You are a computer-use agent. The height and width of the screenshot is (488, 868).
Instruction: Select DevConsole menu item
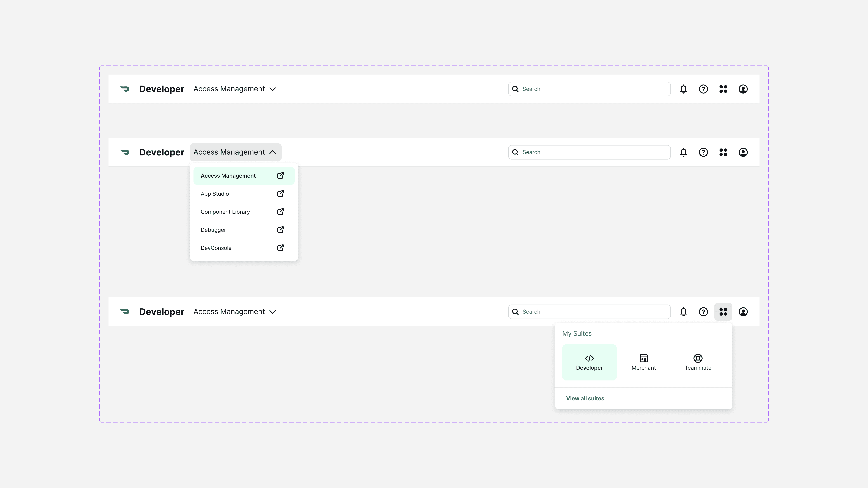(x=216, y=248)
